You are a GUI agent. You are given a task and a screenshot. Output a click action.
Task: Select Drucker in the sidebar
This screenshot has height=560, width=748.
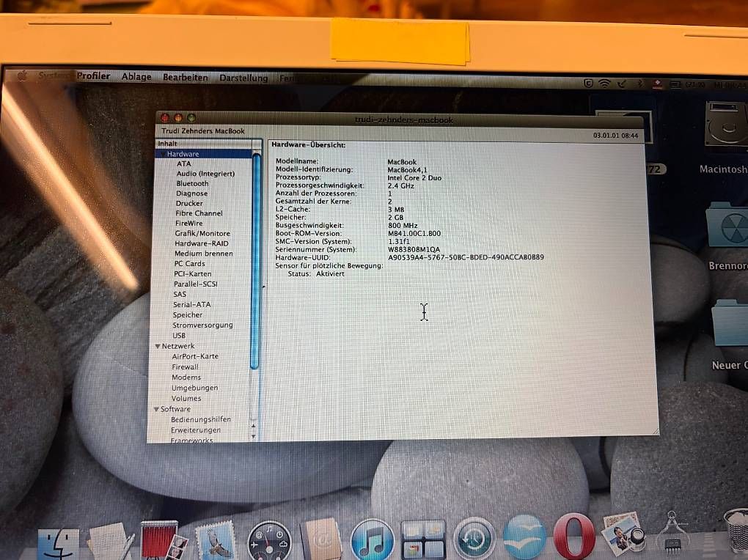pos(189,203)
